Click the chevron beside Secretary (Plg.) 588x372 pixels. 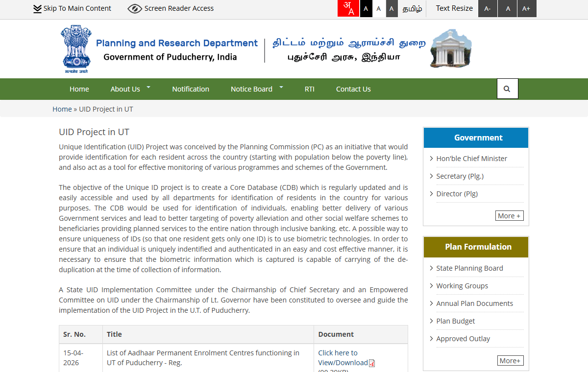tap(431, 176)
